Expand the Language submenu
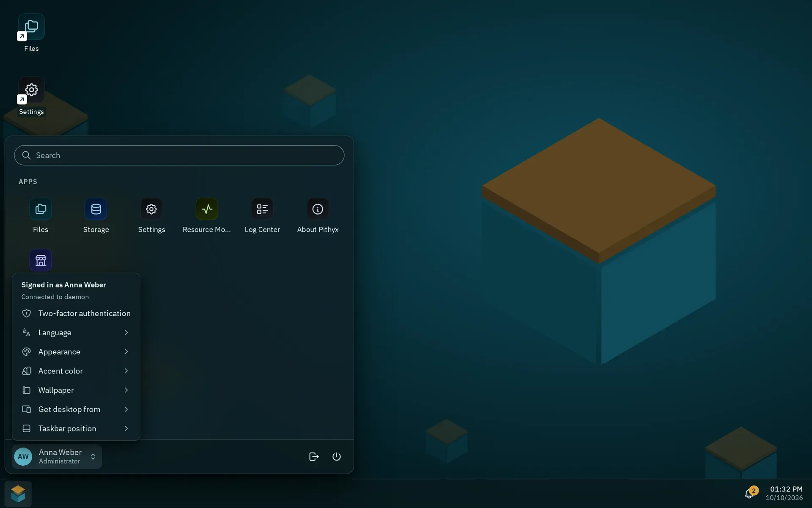This screenshot has height=508, width=812. (x=76, y=332)
